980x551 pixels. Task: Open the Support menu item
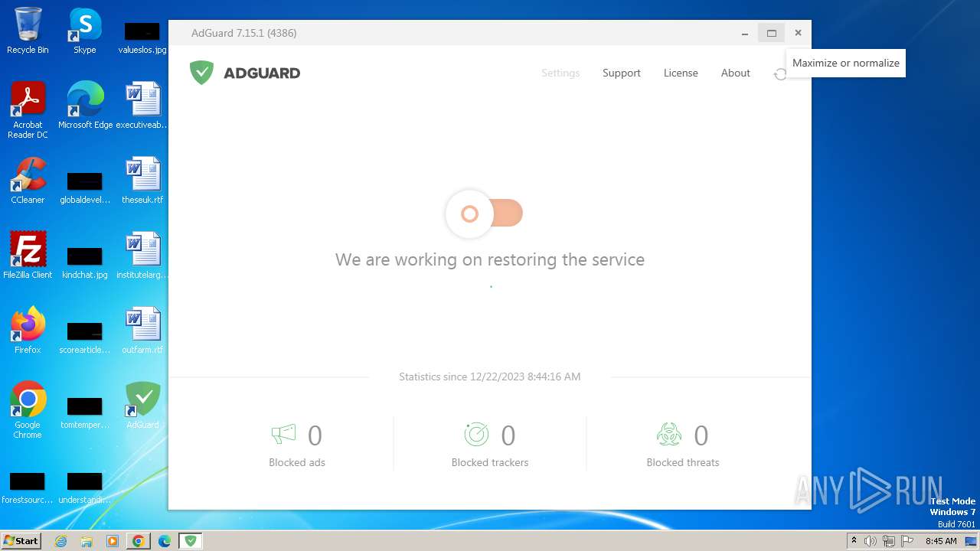pyautogui.click(x=621, y=73)
